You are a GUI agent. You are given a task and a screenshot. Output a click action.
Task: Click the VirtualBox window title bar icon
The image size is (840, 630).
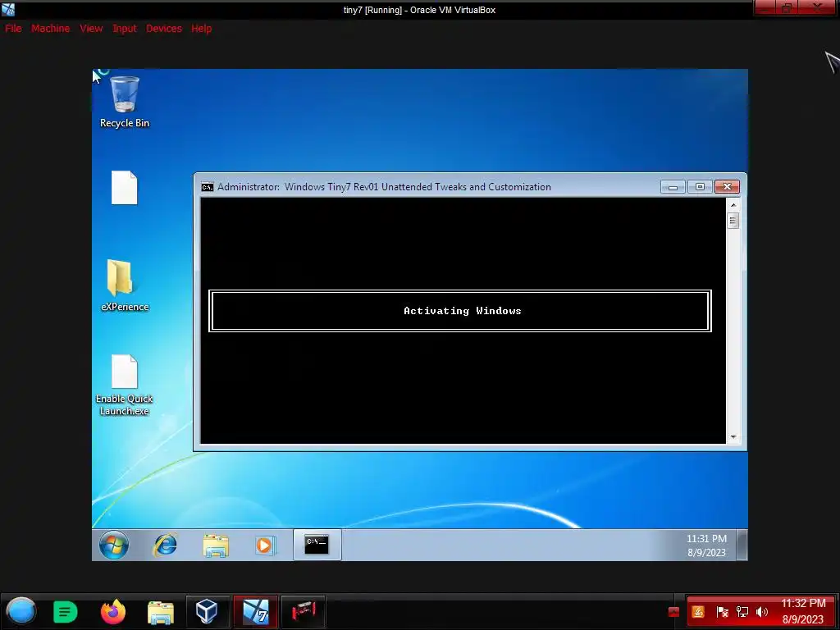tap(8, 9)
